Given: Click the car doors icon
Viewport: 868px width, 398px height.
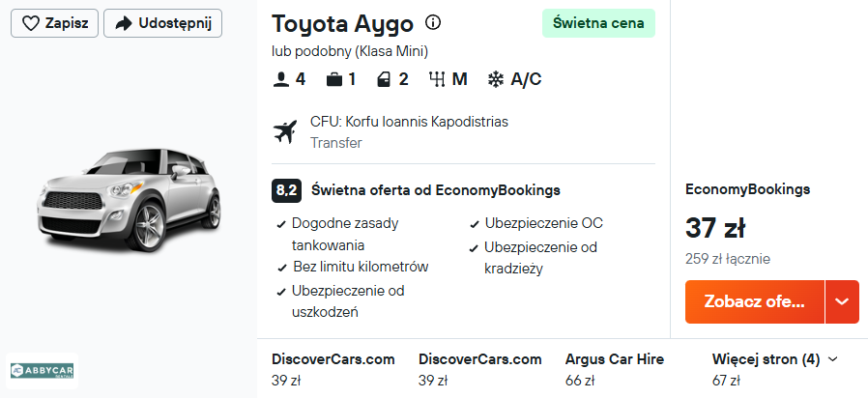Looking at the screenshot, I should (387, 79).
